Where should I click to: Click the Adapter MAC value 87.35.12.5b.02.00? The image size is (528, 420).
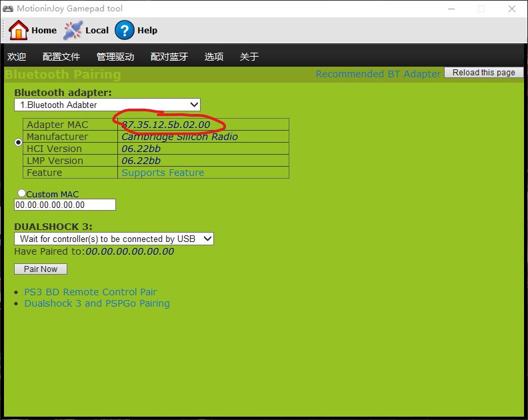click(x=166, y=125)
